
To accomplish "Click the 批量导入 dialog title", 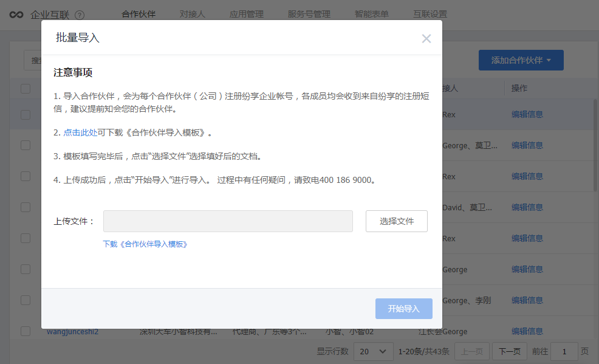I will (78, 38).
